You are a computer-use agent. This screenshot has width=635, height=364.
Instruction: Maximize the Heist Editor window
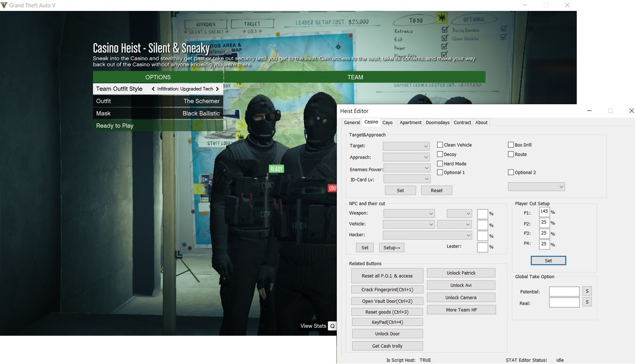(x=610, y=111)
